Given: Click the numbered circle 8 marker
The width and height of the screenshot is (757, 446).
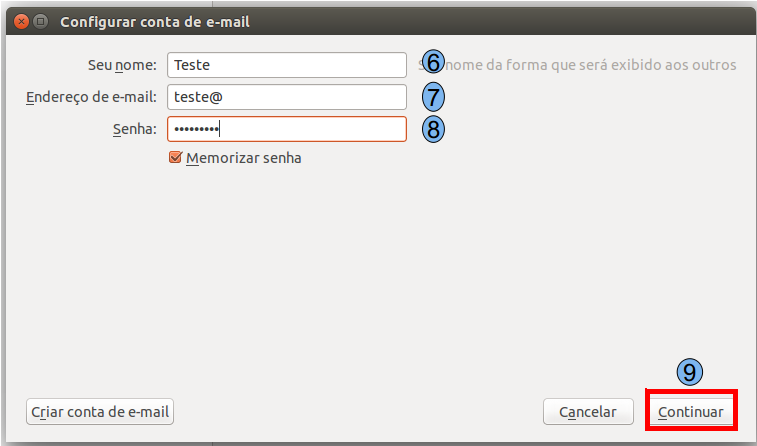Looking at the screenshot, I should click(x=432, y=129).
